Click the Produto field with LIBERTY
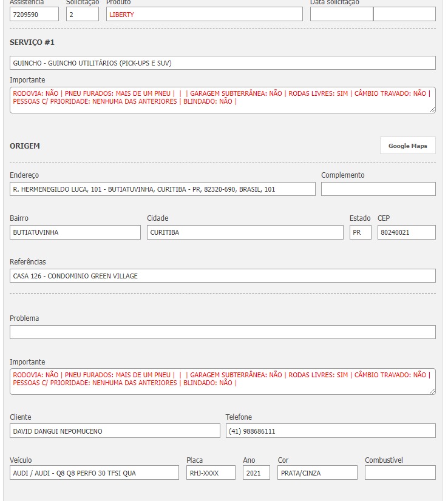The height and width of the screenshot is (501, 448). point(205,15)
